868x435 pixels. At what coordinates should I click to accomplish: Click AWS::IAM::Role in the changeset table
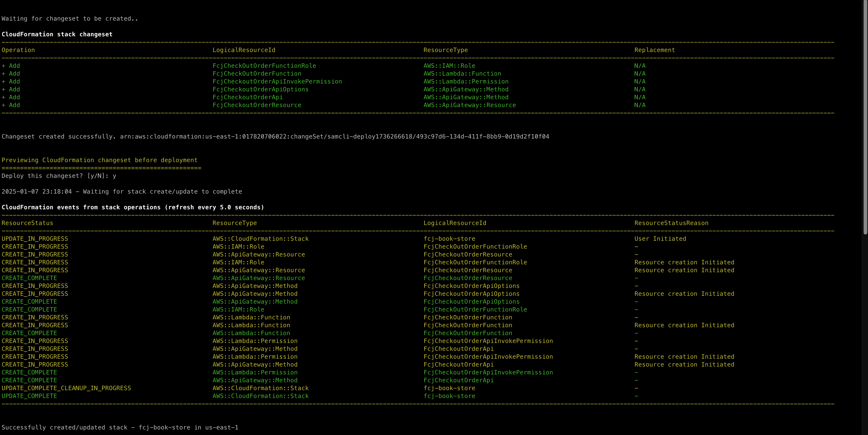coord(449,66)
